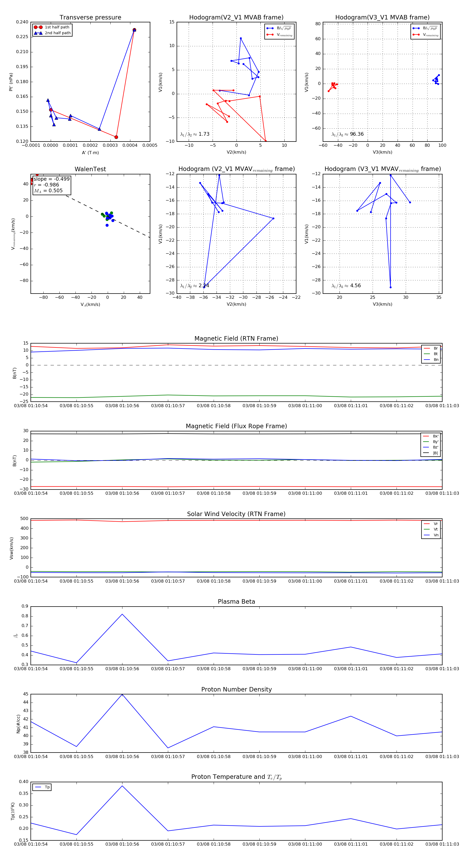Click the '1st half path' legend entry
473x868 pixels.
(52, 27)
